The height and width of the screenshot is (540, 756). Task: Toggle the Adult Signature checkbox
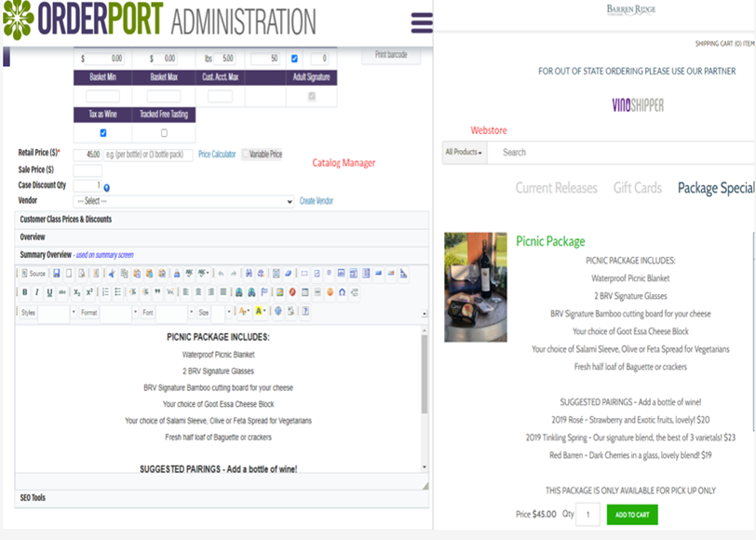[x=312, y=97]
